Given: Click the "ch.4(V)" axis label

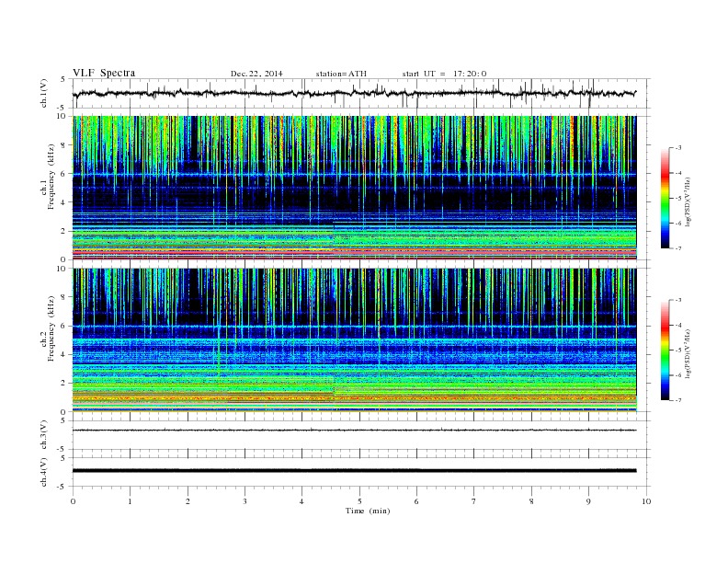Looking at the screenshot, I should (x=44, y=472).
